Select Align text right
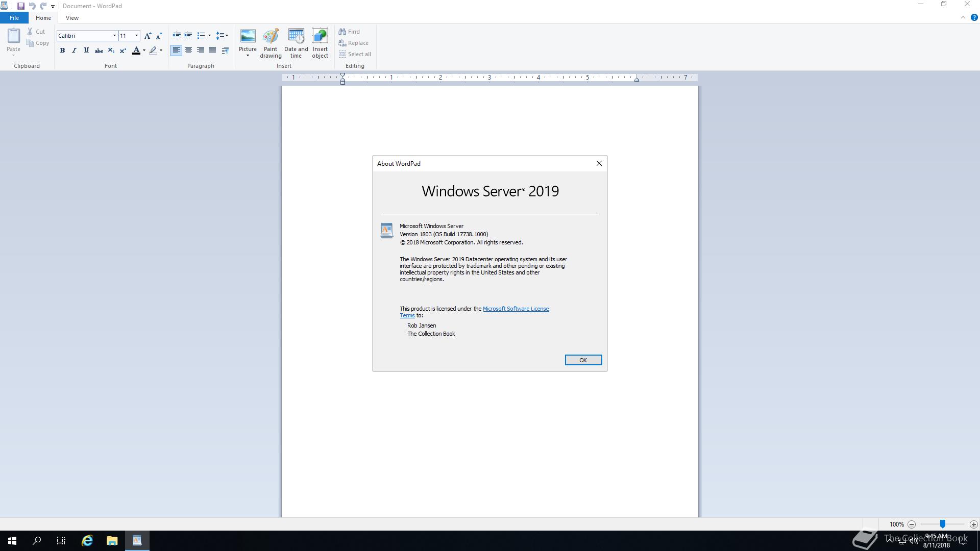This screenshot has width=980, height=551. pyautogui.click(x=201, y=51)
